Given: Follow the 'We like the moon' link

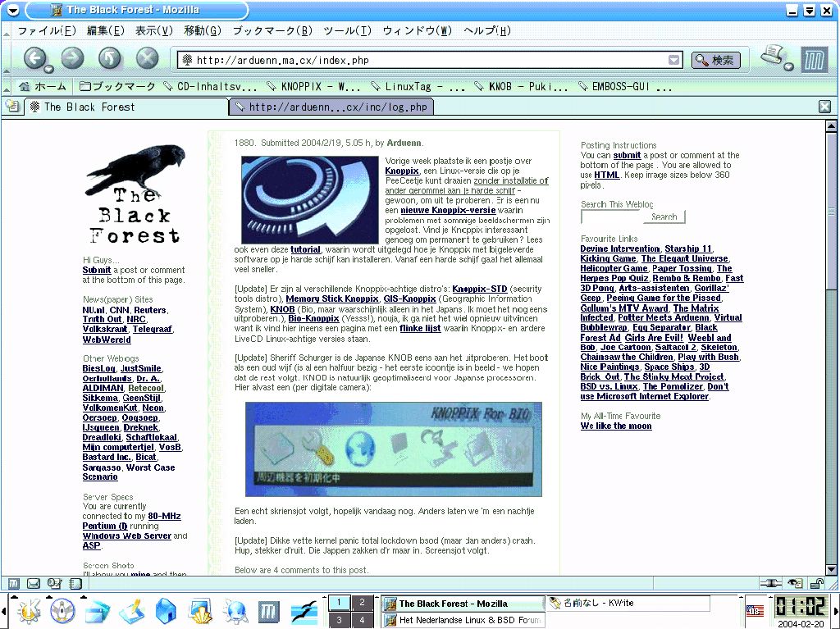Looking at the screenshot, I should 616,426.
